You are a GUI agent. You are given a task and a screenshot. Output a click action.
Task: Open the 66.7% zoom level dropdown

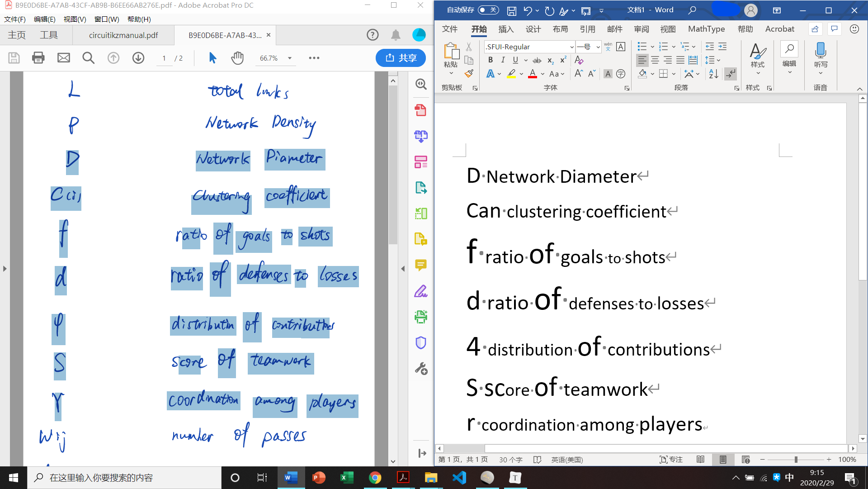click(290, 58)
